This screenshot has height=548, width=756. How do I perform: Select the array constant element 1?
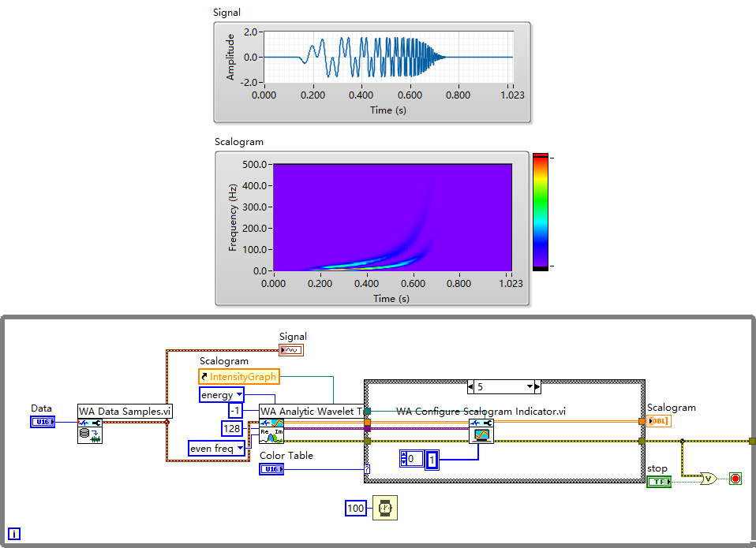432,460
